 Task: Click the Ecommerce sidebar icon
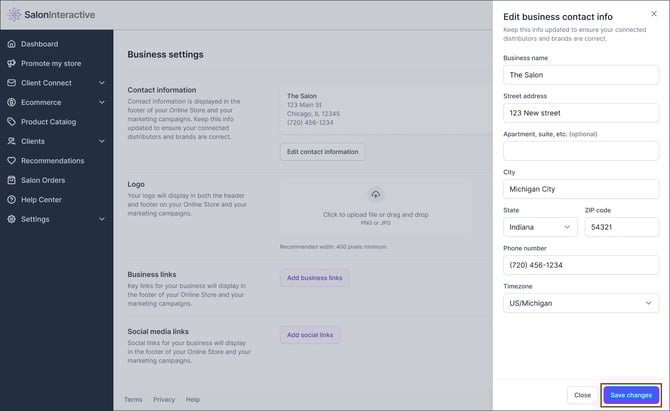[12, 102]
